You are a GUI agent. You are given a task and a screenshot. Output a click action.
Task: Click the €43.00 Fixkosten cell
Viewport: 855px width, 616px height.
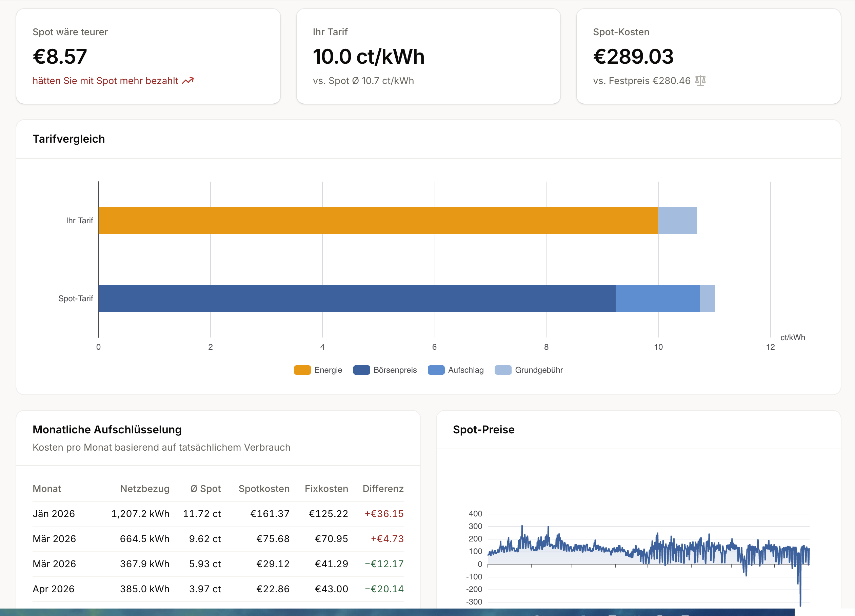[x=331, y=589]
